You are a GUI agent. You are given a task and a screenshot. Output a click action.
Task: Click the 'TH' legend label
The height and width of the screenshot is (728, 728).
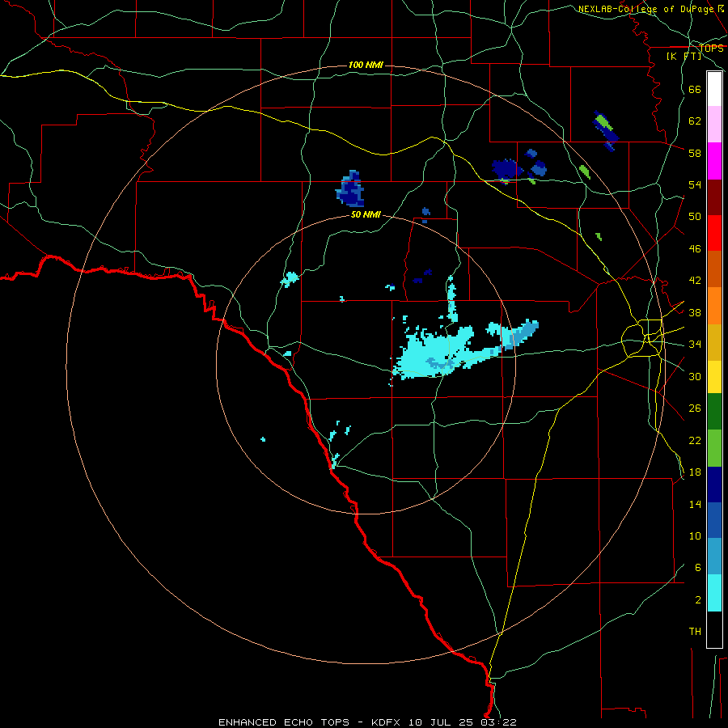click(695, 632)
